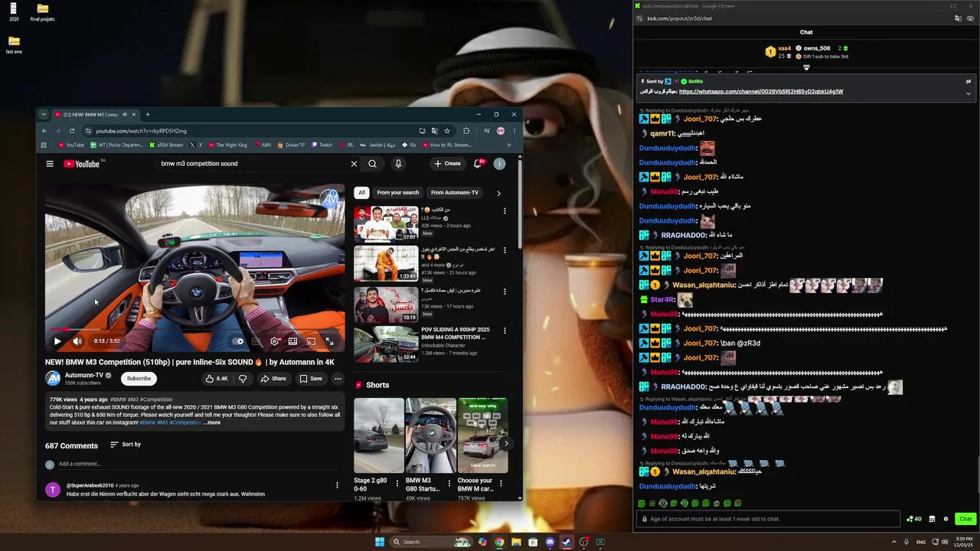The height and width of the screenshot is (551, 980).
Task: Open the POV SLIDING A 900HP video thumbnail
Action: [386, 344]
